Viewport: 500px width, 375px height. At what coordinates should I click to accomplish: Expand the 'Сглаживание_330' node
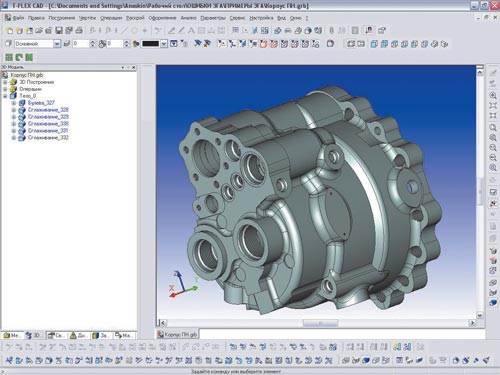[x=14, y=124]
